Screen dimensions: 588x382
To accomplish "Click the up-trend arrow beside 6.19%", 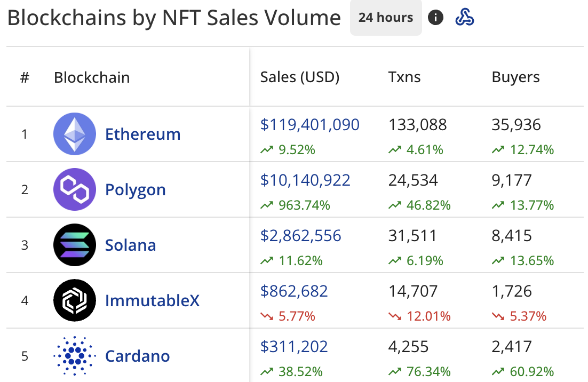I will click(395, 261).
